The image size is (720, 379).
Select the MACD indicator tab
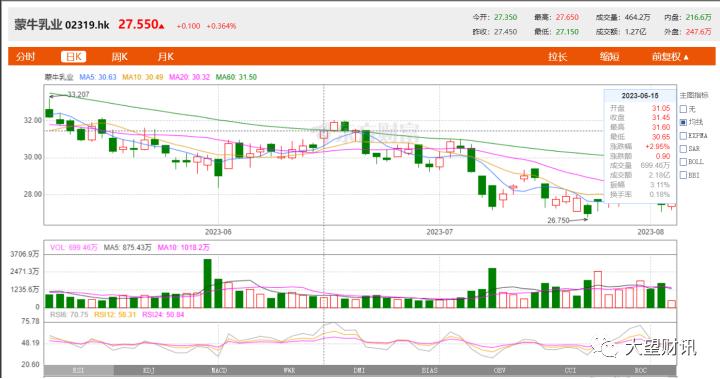[x=219, y=370]
